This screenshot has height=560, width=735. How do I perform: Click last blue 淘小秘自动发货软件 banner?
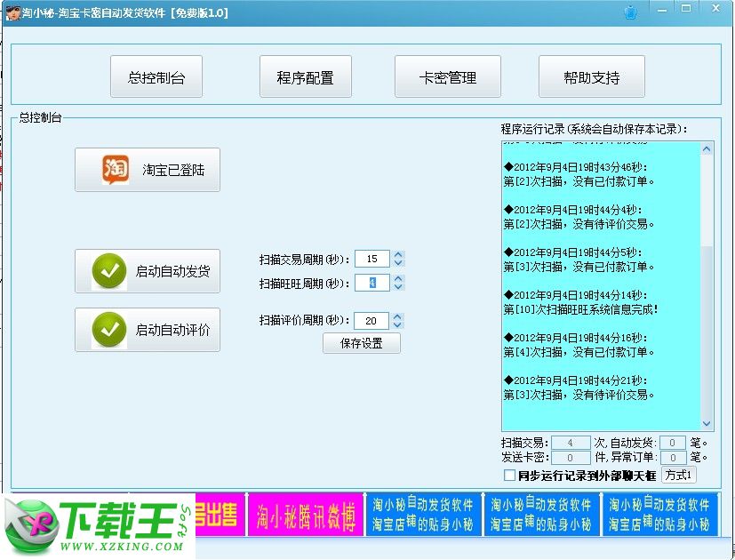[660, 514]
